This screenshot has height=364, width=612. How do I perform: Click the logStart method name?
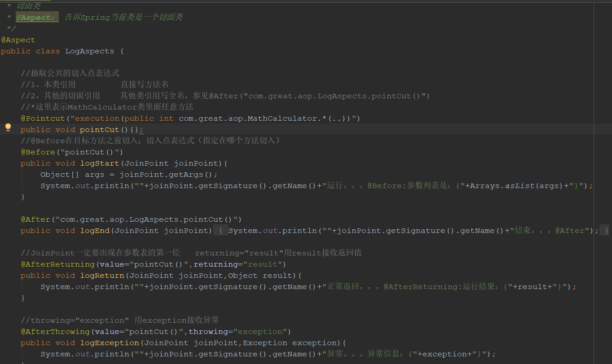(x=100, y=163)
